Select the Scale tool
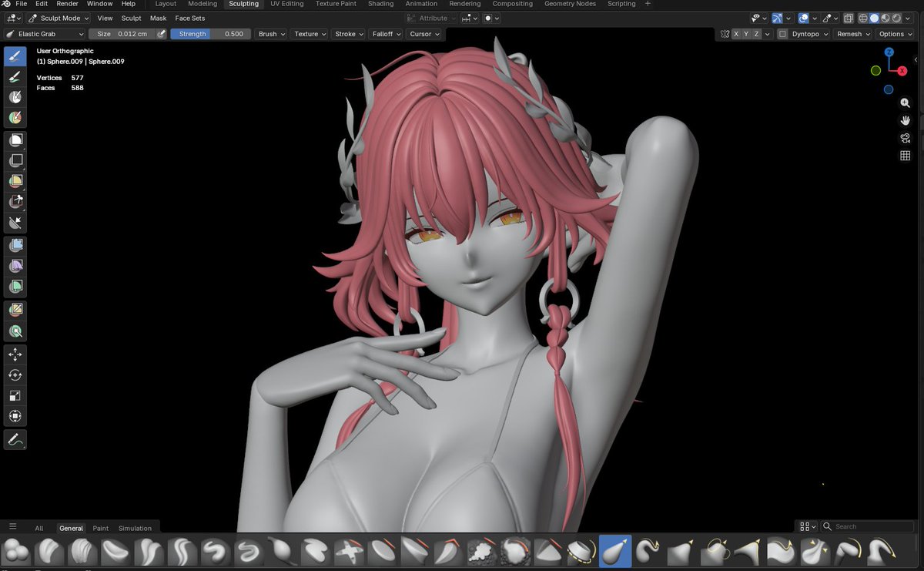Image resolution: width=924 pixels, height=571 pixels. (15, 395)
